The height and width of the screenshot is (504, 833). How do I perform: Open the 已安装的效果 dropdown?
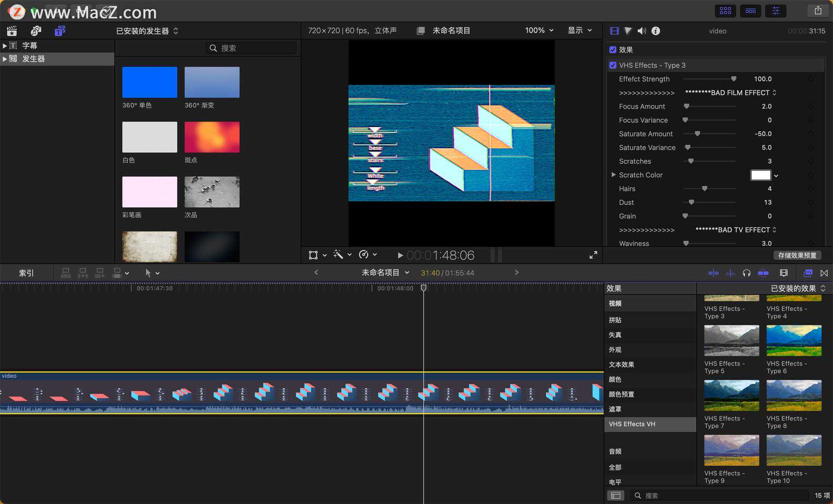[x=797, y=288]
